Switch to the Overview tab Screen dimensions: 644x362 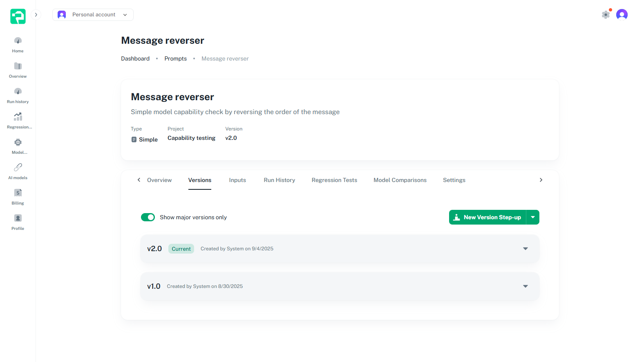pos(159,180)
